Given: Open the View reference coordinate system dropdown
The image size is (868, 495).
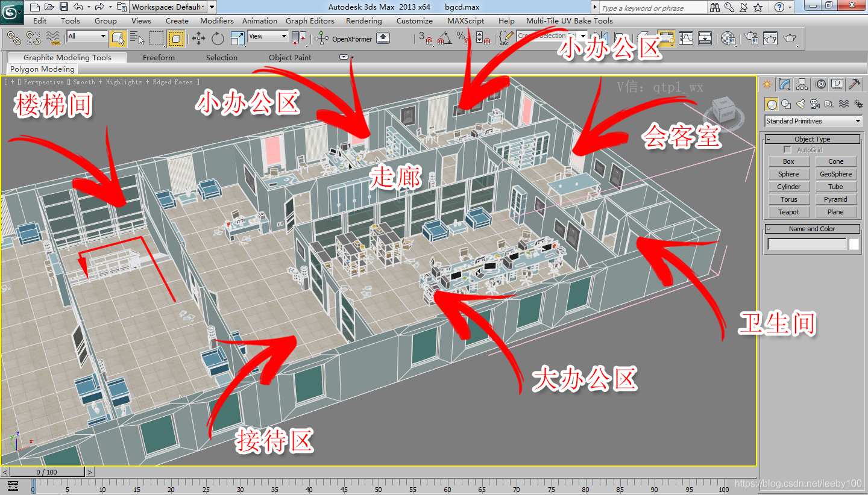Looking at the screenshot, I should pos(268,36).
